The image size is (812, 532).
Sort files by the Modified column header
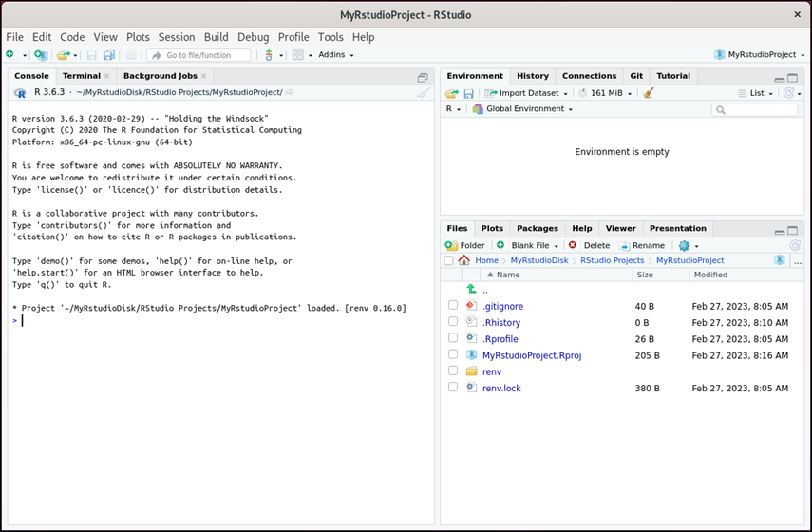[746, 275]
